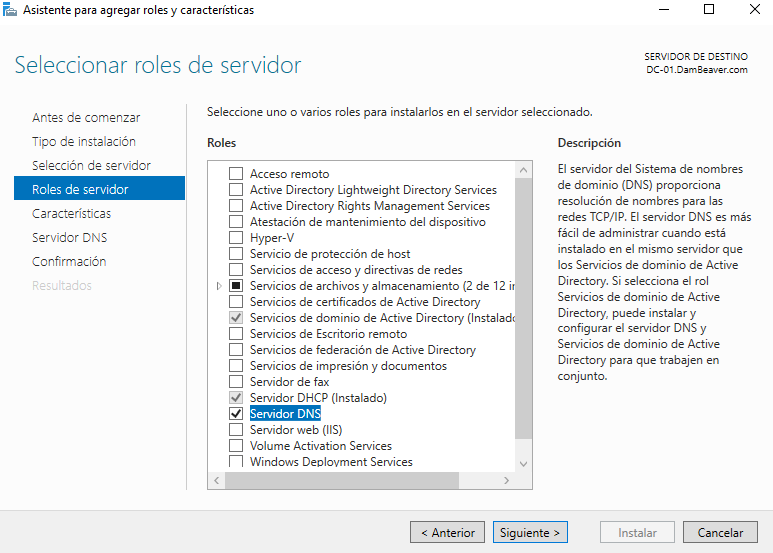Select Servidor web (IIS) label
Image resolution: width=773 pixels, height=553 pixels.
[x=296, y=430]
